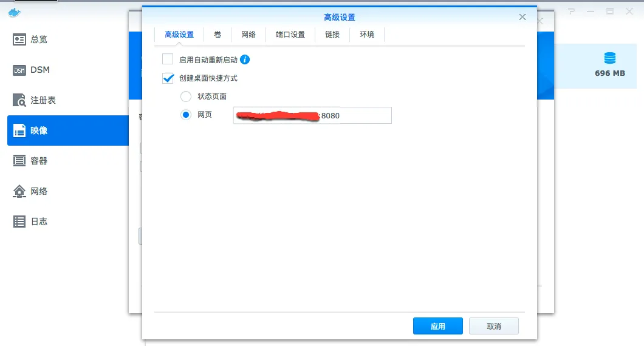Click the info icon beside 启用自动重新启动
The image size is (644, 346).
point(245,59)
